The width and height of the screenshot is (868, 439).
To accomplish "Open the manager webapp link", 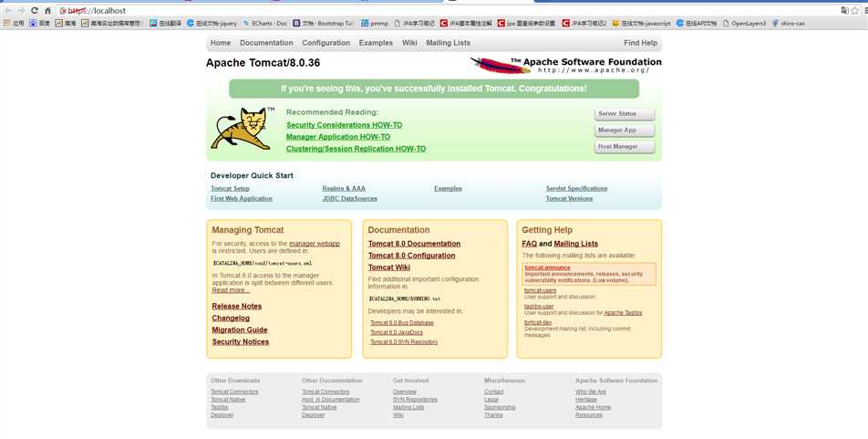I will tap(315, 244).
